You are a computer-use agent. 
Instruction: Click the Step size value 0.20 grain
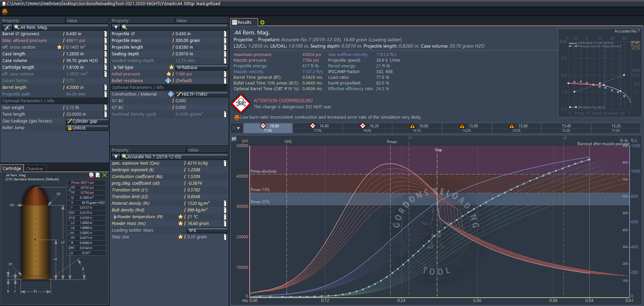(x=197, y=237)
